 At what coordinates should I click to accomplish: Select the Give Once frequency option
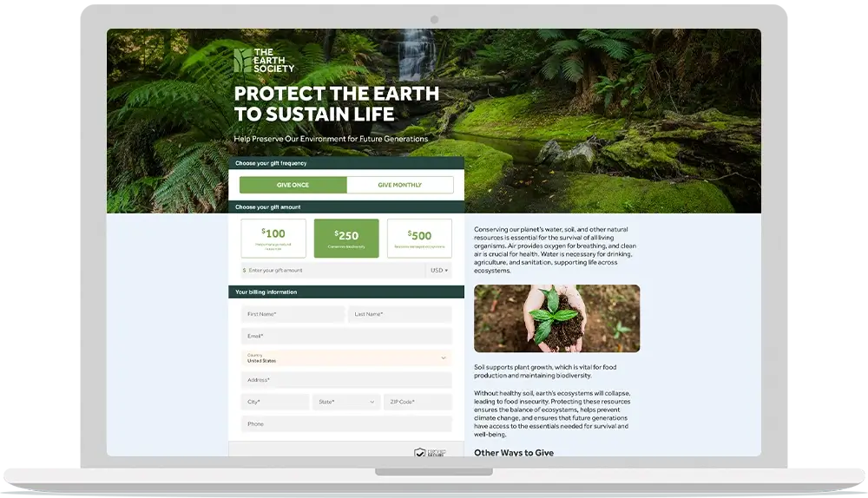[x=293, y=185]
